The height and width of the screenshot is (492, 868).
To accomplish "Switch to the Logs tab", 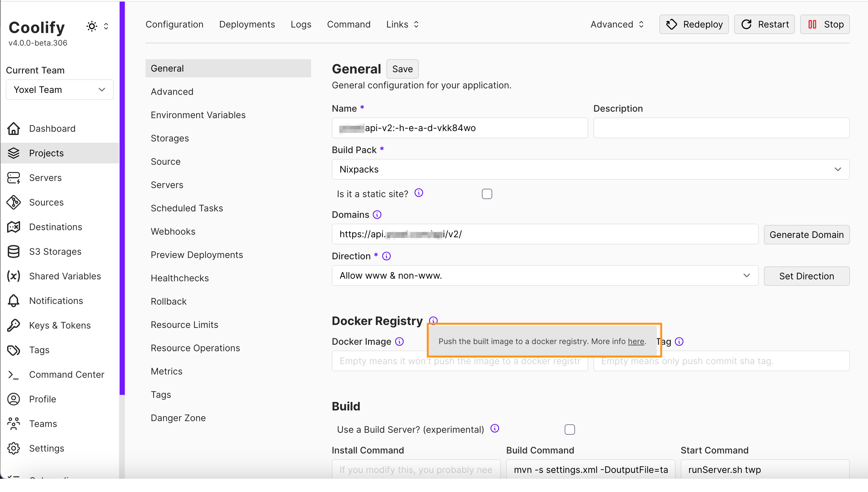I will (x=301, y=25).
